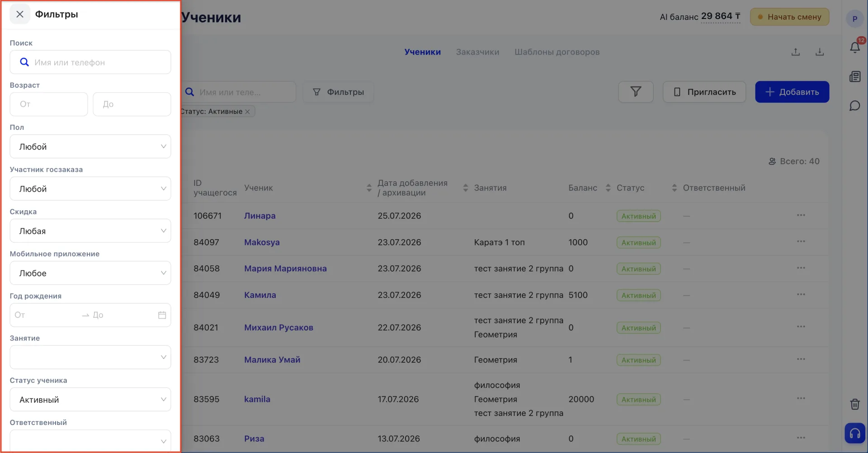Screen dimensions: 868x453
Task: Open more actions for Малика Умай row
Action: [x=801, y=359]
